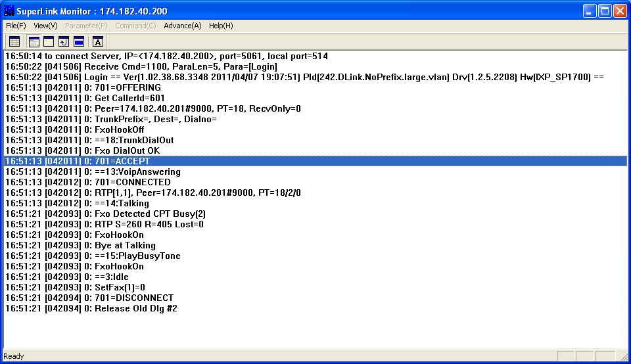Click the greyed-out Parameter(P) menu
The height and width of the screenshot is (364, 631).
point(86,26)
